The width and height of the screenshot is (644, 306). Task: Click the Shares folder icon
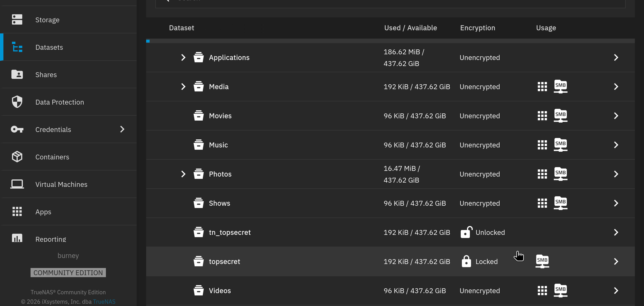click(17, 75)
